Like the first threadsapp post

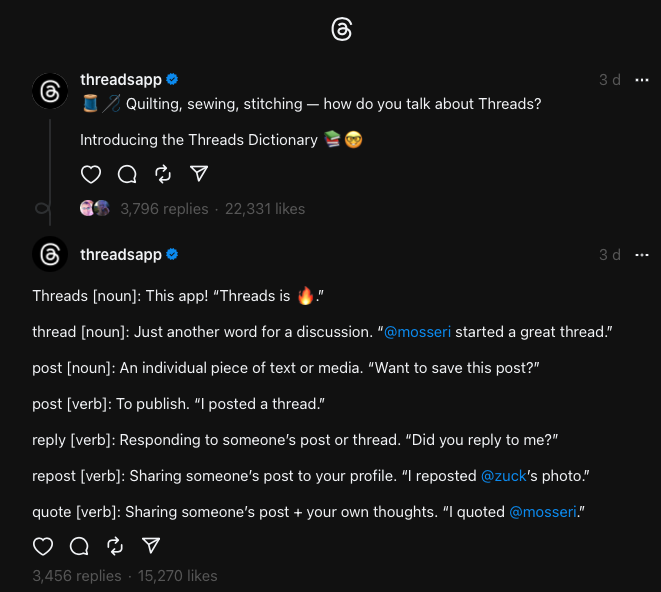(91, 175)
